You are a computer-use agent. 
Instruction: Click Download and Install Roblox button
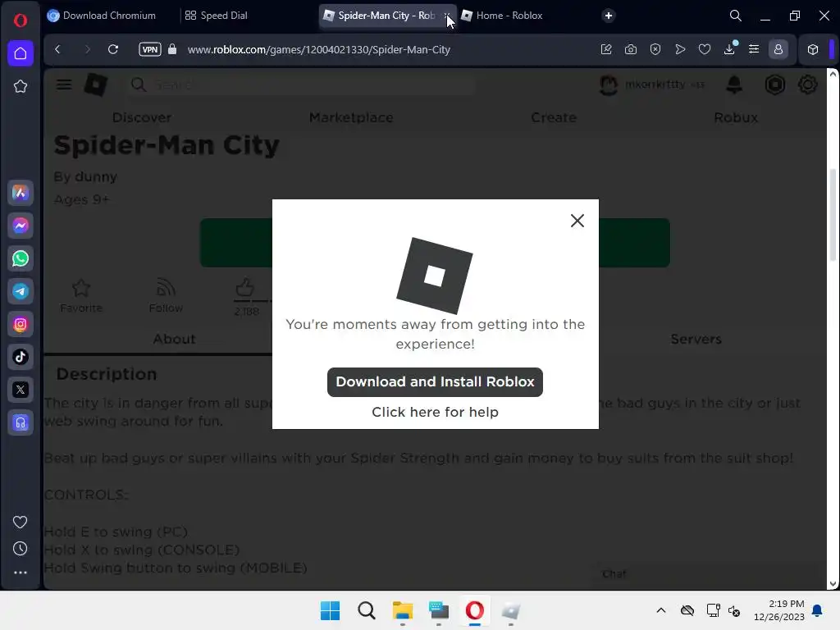(435, 382)
